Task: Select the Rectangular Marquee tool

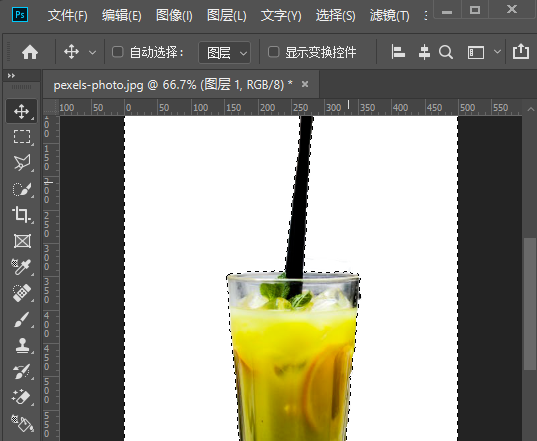Action: click(x=22, y=137)
